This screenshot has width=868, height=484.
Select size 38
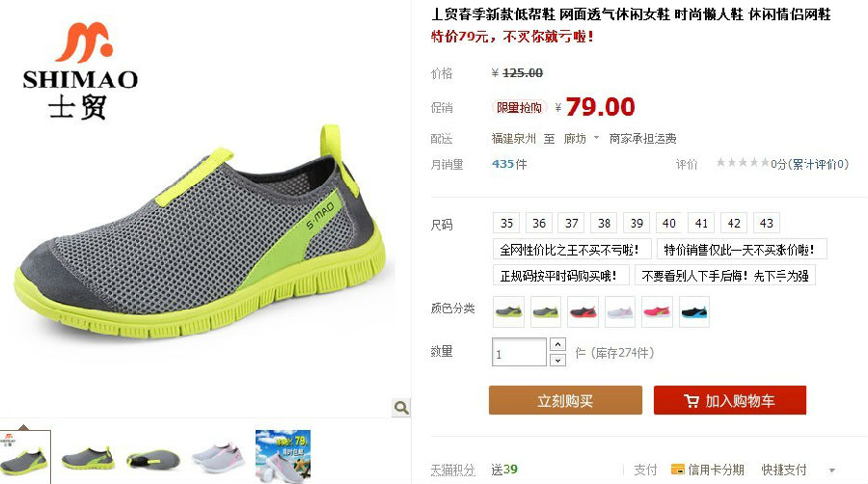point(604,223)
